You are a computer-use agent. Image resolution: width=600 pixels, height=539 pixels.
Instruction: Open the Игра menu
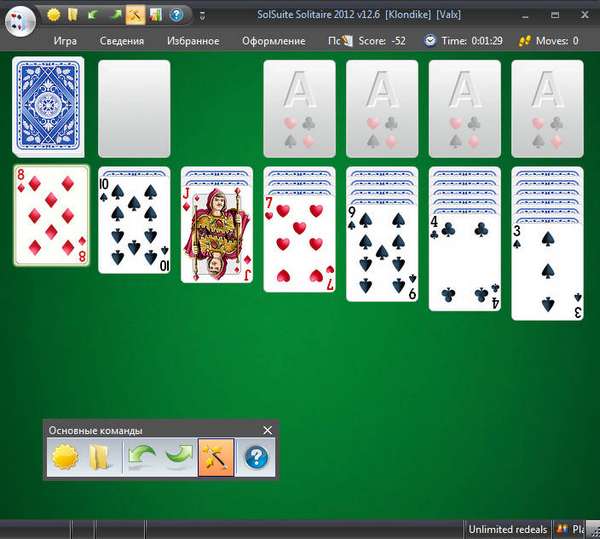point(66,41)
